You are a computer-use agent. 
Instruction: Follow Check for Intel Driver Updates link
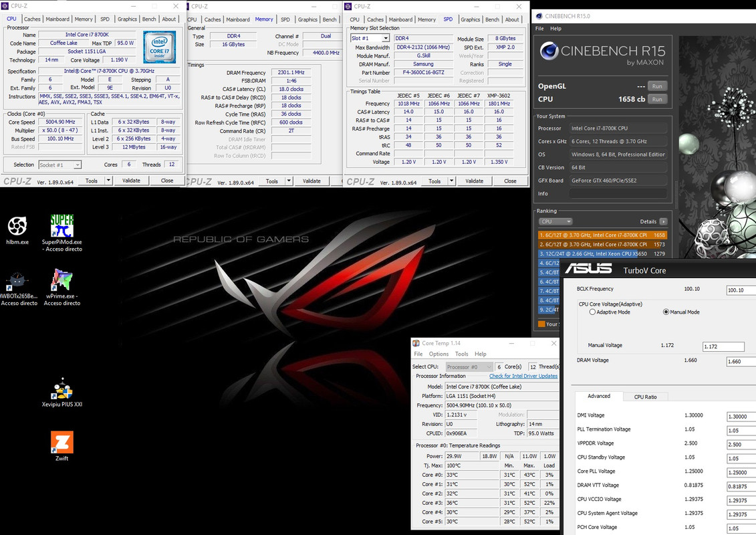tap(523, 376)
